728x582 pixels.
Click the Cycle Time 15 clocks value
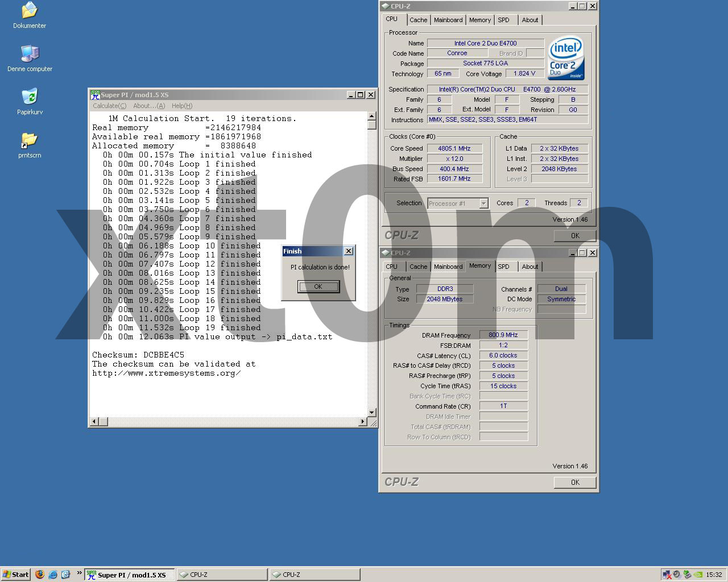(x=503, y=386)
